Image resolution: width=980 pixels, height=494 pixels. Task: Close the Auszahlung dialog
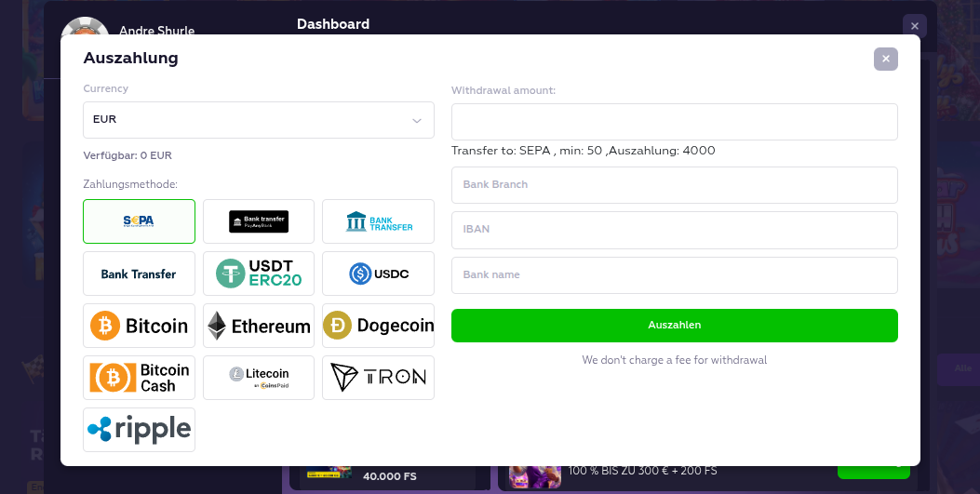885,59
